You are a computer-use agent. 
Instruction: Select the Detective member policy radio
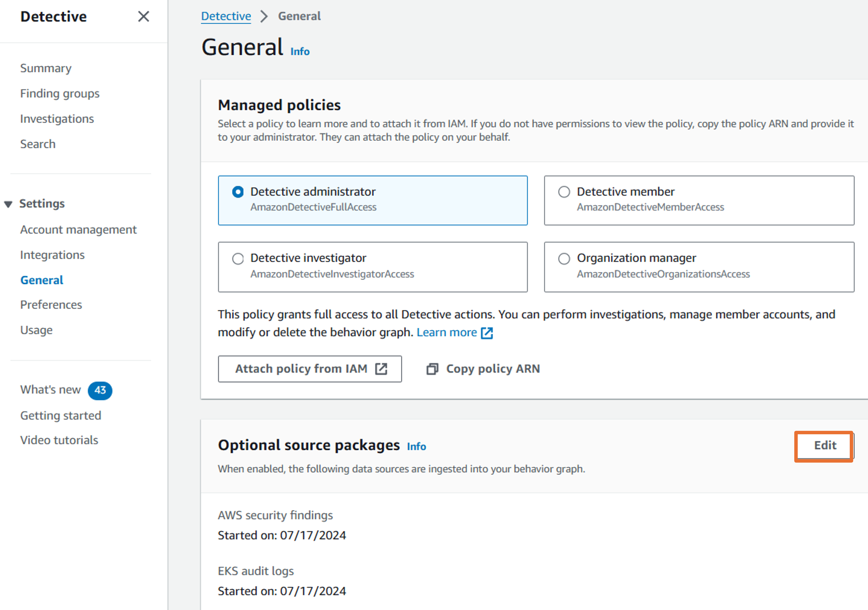pyautogui.click(x=564, y=192)
